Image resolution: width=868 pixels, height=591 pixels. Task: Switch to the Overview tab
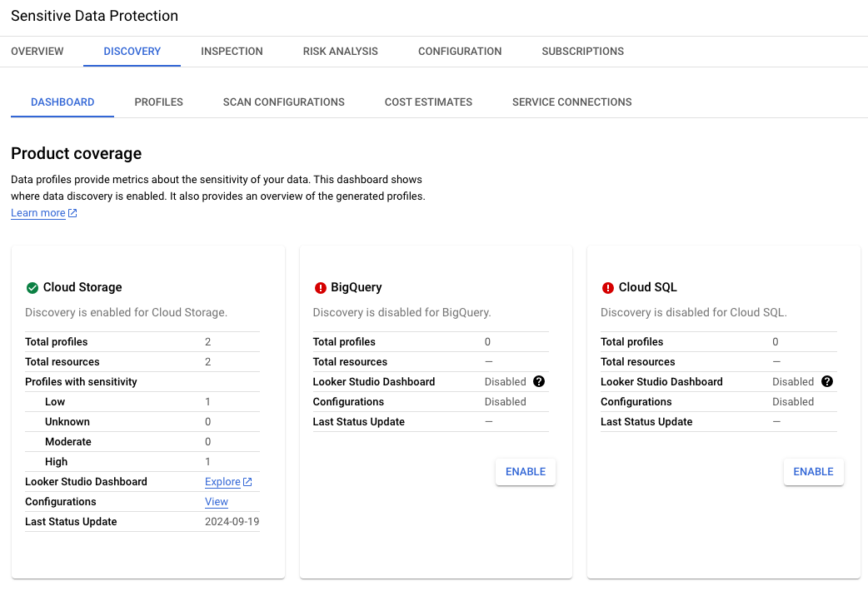[x=37, y=52]
